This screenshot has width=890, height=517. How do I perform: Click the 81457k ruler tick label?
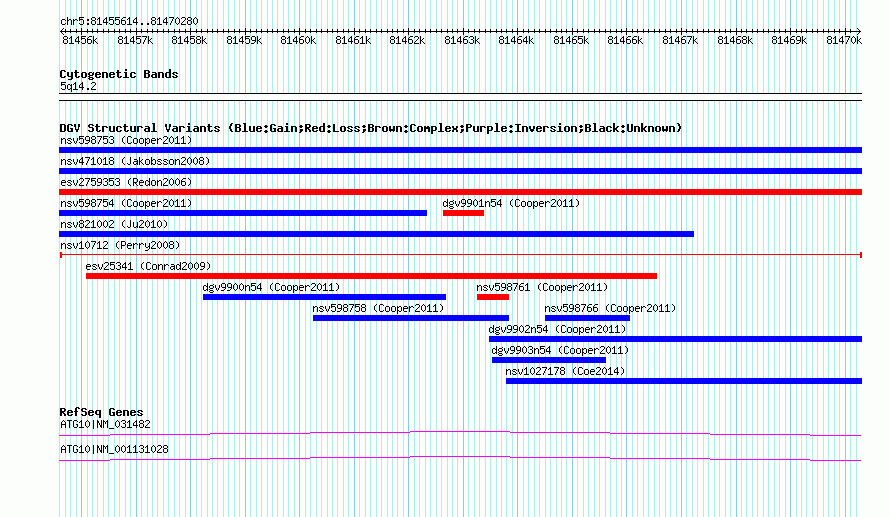[x=135, y=40]
